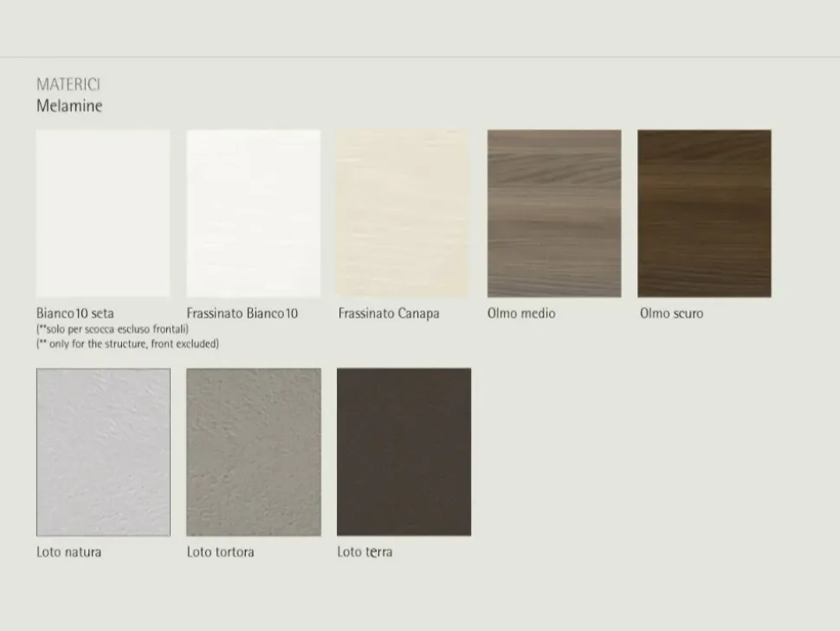Click the Frassinato Canapa label text

389,313
